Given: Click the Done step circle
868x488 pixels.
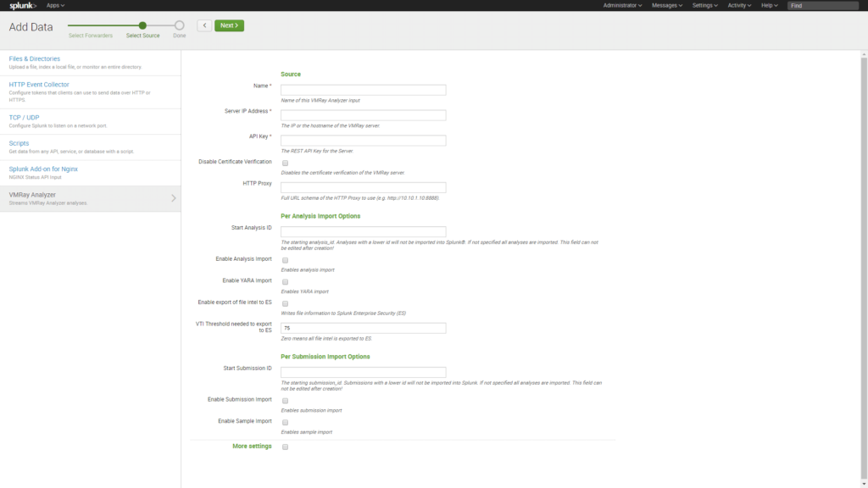Looking at the screenshot, I should [x=179, y=25].
